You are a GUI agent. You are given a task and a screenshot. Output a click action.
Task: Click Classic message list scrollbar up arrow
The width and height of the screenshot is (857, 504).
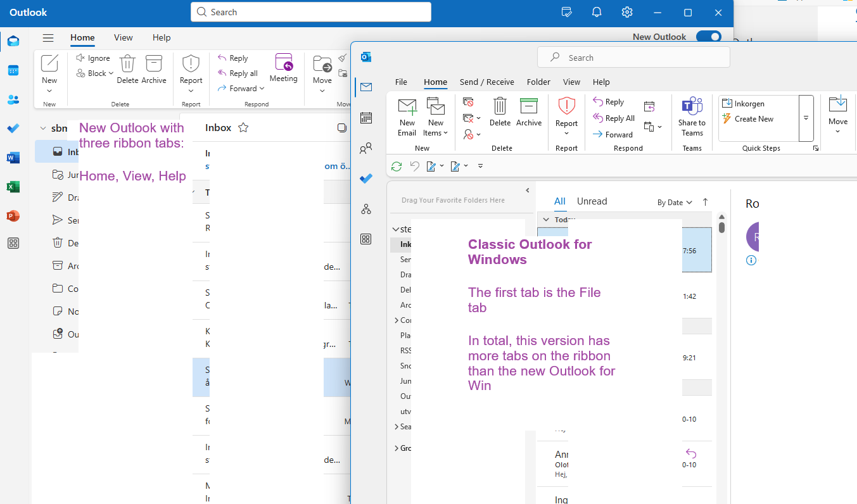[722, 217]
